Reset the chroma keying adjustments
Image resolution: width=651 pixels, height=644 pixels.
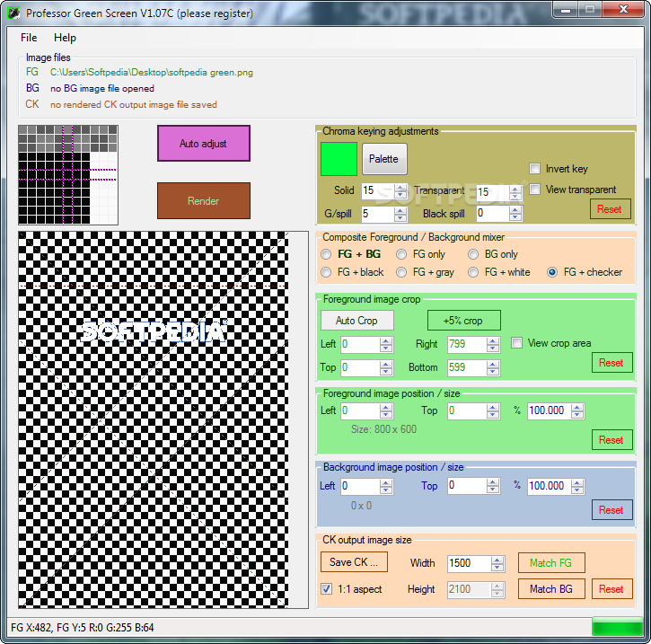[x=610, y=209]
